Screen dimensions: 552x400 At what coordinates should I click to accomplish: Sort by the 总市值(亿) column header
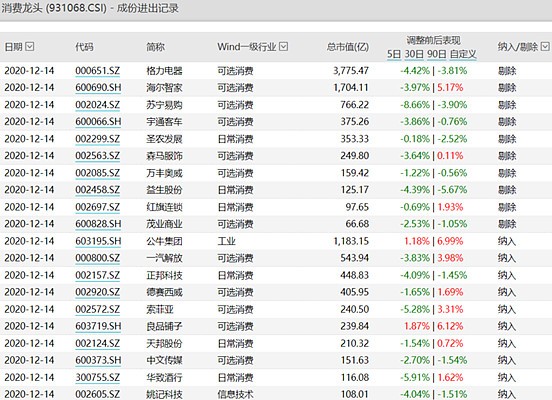click(x=347, y=46)
